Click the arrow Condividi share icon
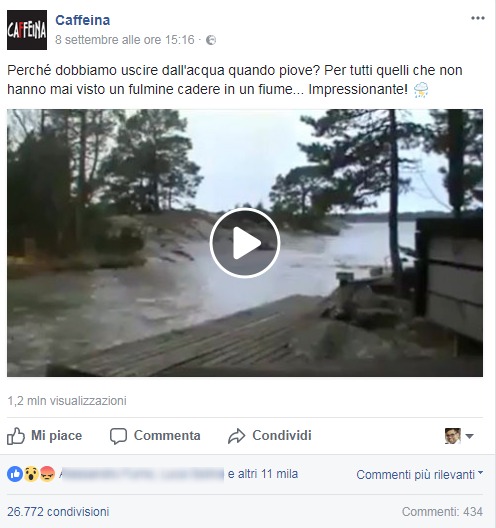The width and height of the screenshot is (496, 528). click(236, 436)
